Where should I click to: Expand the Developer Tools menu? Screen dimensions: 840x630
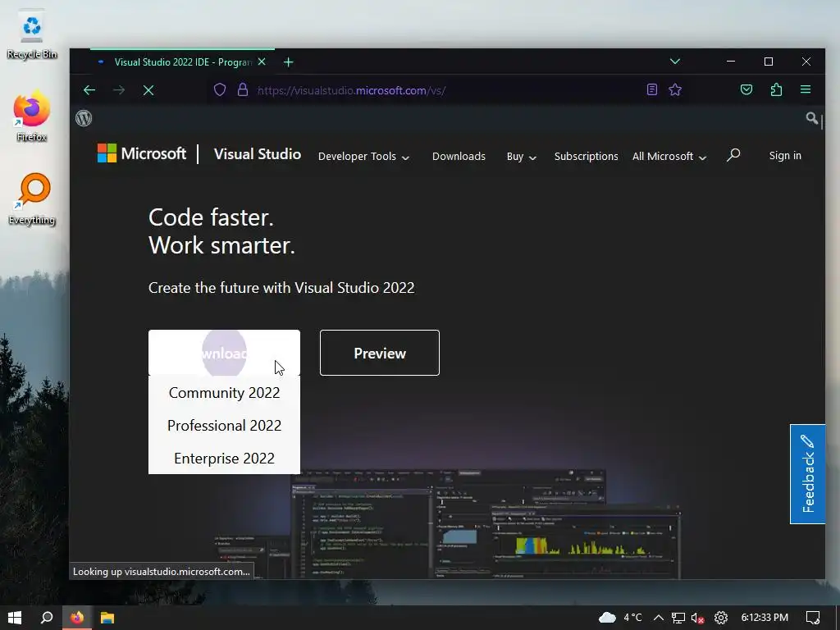363,157
